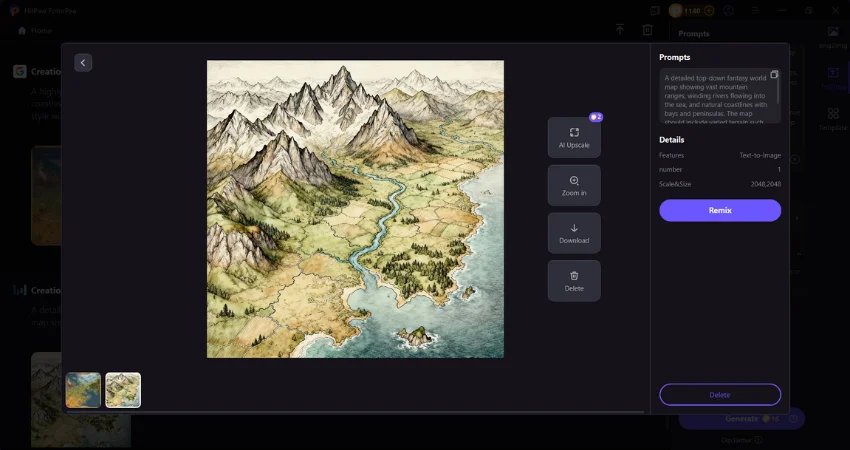This screenshot has width=850, height=450.
Task: Click the upload arrow icon in background toolbar
Action: point(620,30)
